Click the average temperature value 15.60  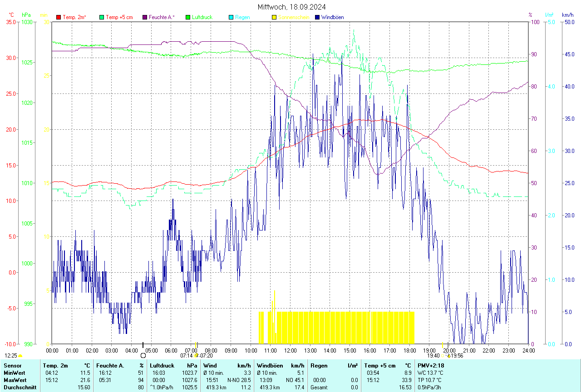click(x=85, y=387)
